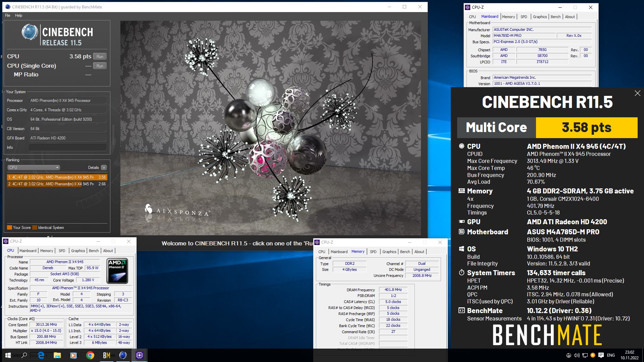Open the Action Center notifications icon
The height and width of the screenshot is (362, 644).
coord(601,355)
